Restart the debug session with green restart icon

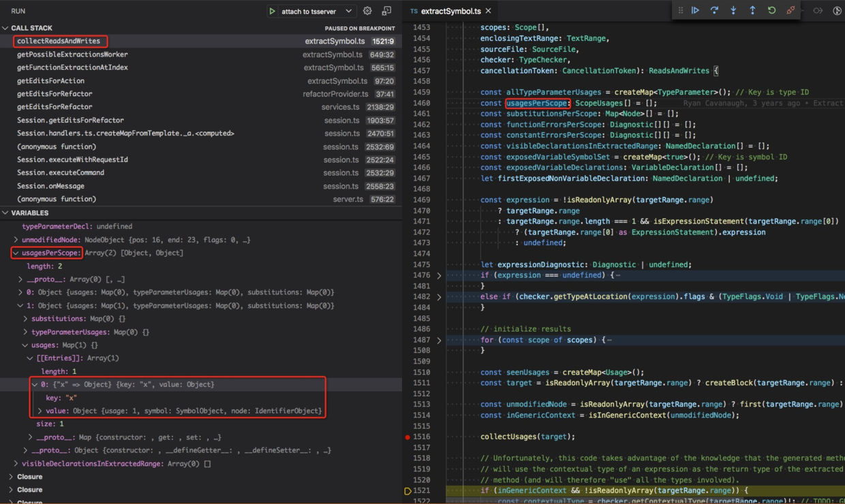coord(771,10)
